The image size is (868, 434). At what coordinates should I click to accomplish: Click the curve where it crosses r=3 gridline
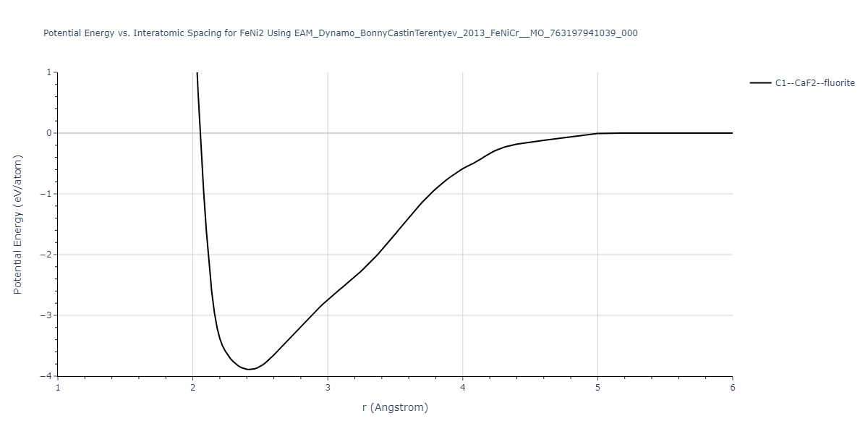click(328, 299)
